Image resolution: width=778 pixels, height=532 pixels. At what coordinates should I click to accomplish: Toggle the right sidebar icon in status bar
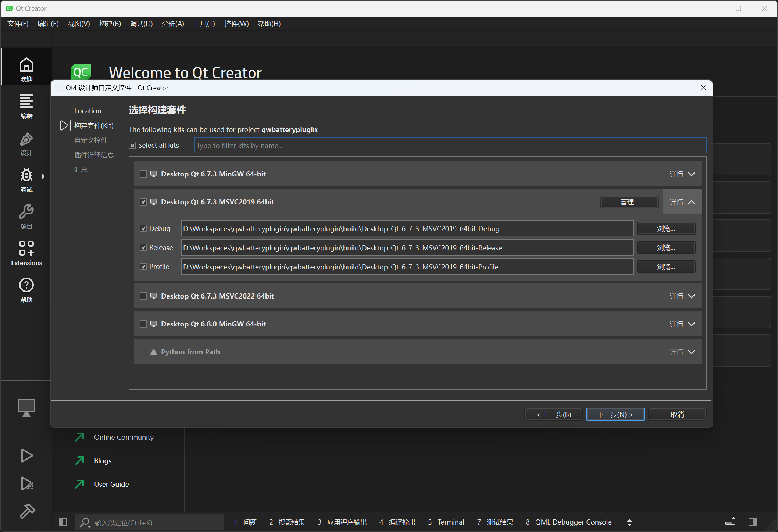(752, 522)
